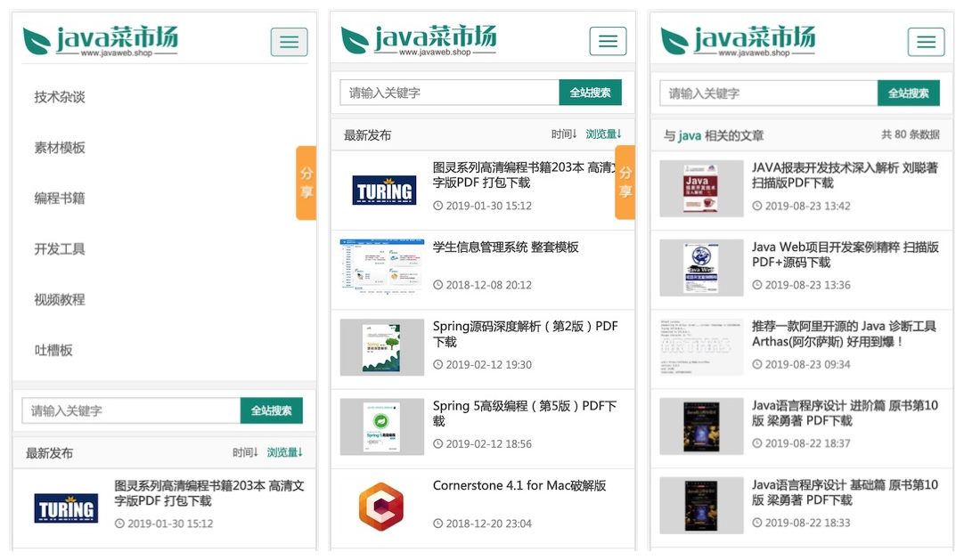Open hamburger menu in right panel
This screenshot has width=964, height=560.
[926, 42]
